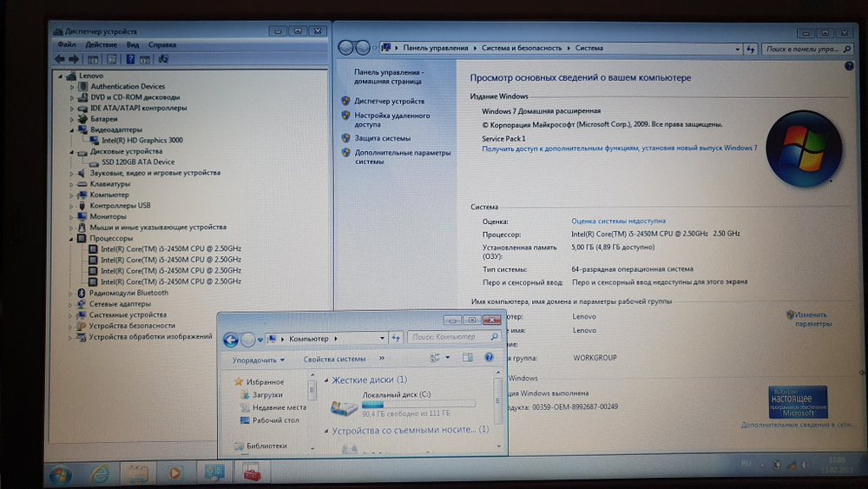Open address bar dropdown in System window
The width and height of the screenshot is (868, 489).
click(737, 49)
